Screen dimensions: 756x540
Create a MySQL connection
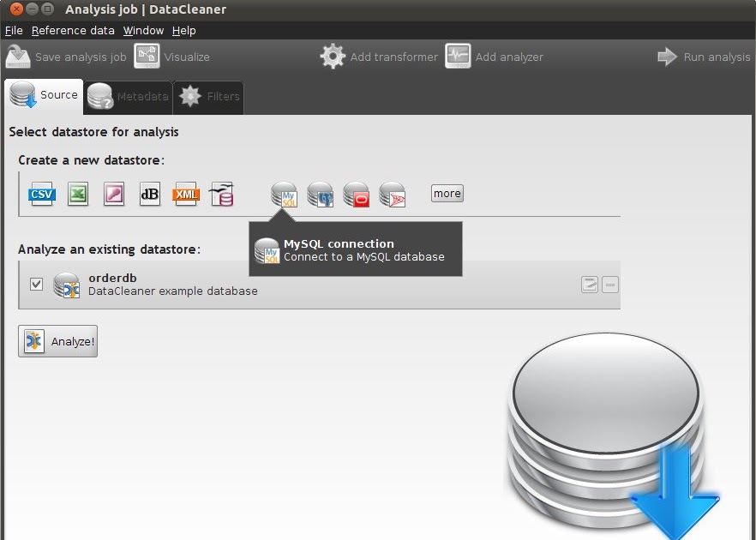pyautogui.click(x=284, y=194)
